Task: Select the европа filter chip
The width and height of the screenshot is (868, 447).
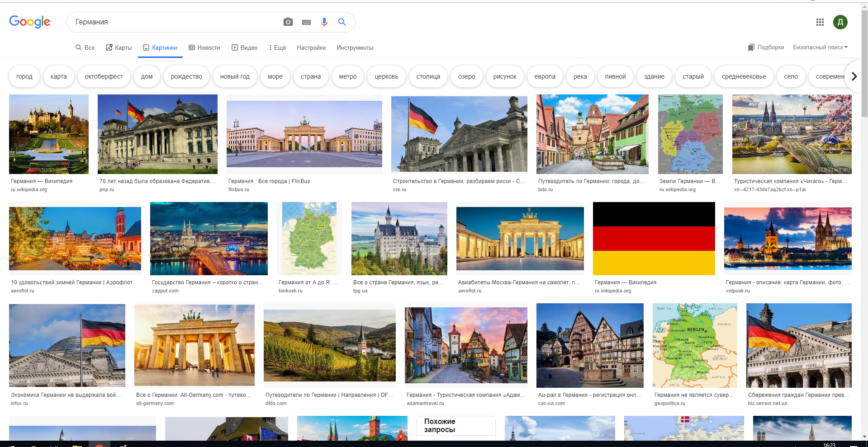Action: tap(545, 76)
